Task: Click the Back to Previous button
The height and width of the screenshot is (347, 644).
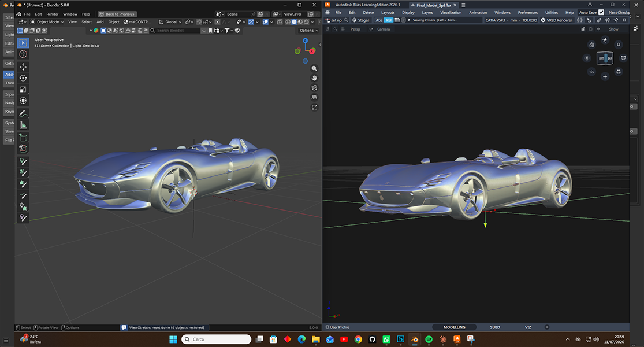Action: tap(117, 14)
